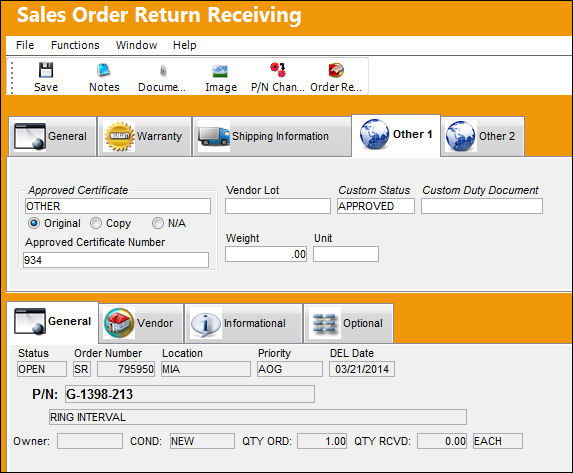
Task: Click the Priority field showing AOG
Action: 290,369
